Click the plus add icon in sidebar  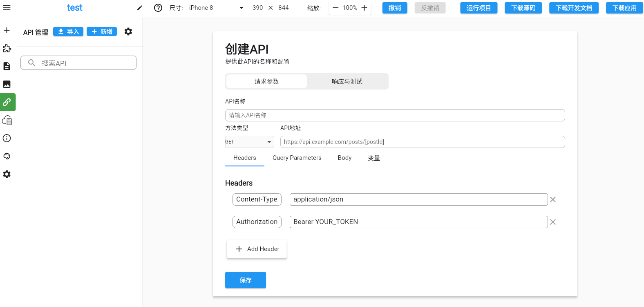pos(7,30)
